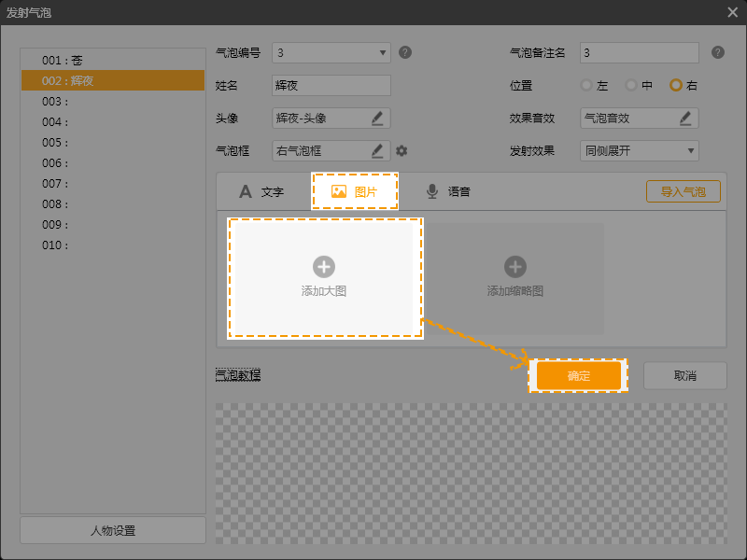Select the 右 position radio button
The image size is (747, 560).
(676, 85)
